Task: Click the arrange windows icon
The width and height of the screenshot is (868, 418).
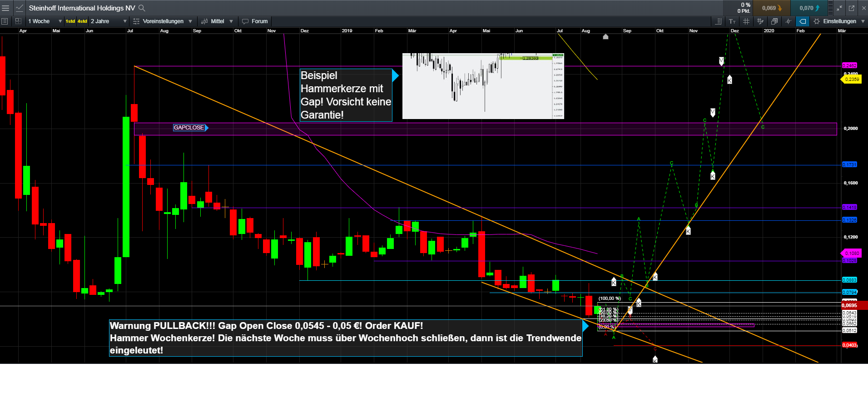Action: pos(775,21)
